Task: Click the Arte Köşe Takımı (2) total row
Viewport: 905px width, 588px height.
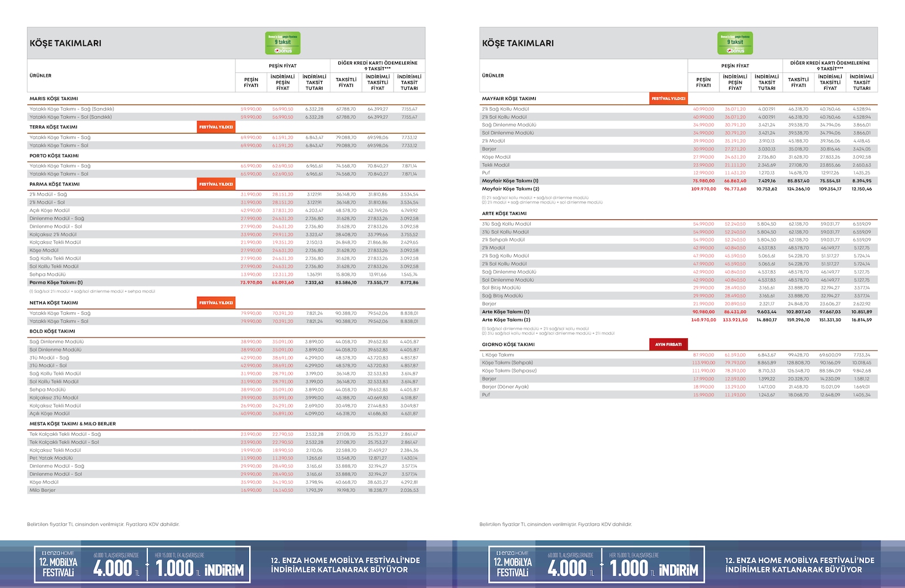Action: point(679,319)
